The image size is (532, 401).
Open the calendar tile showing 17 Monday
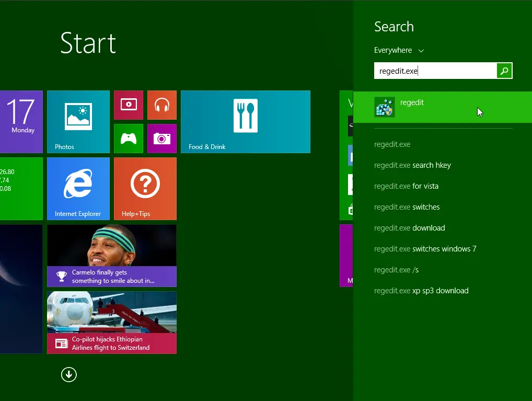(x=21, y=122)
